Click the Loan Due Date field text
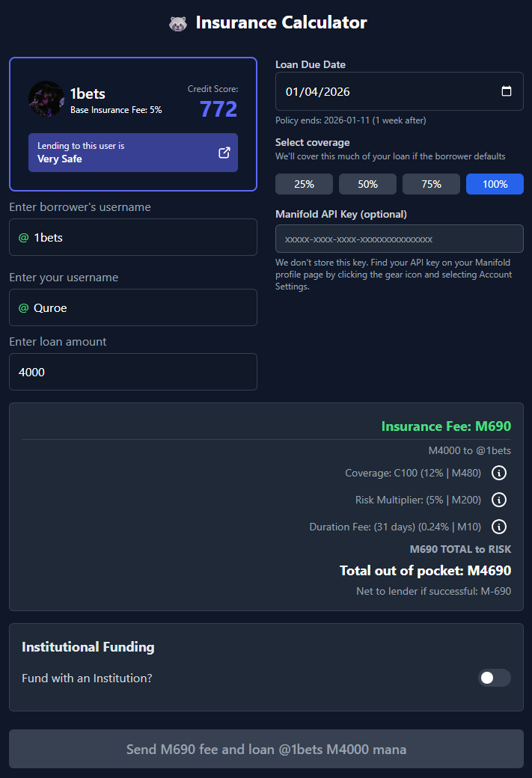This screenshot has width=532, height=778. [x=318, y=92]
